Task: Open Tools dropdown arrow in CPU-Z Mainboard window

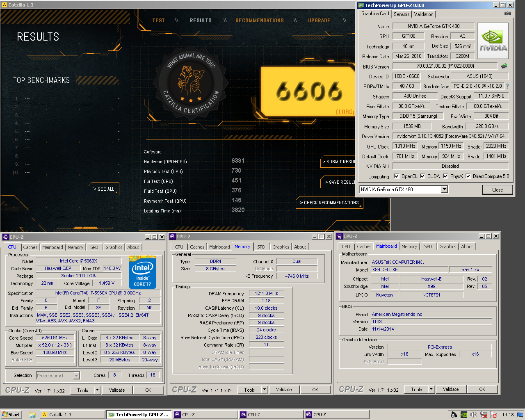Action: point(431,389)
